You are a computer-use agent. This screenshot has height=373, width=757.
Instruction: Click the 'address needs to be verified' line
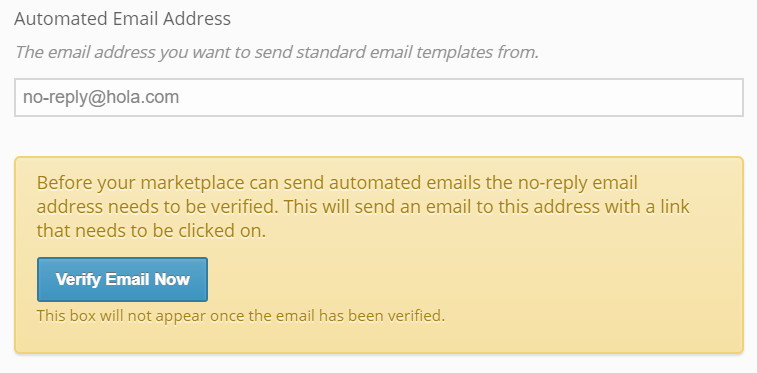(363, 207)
